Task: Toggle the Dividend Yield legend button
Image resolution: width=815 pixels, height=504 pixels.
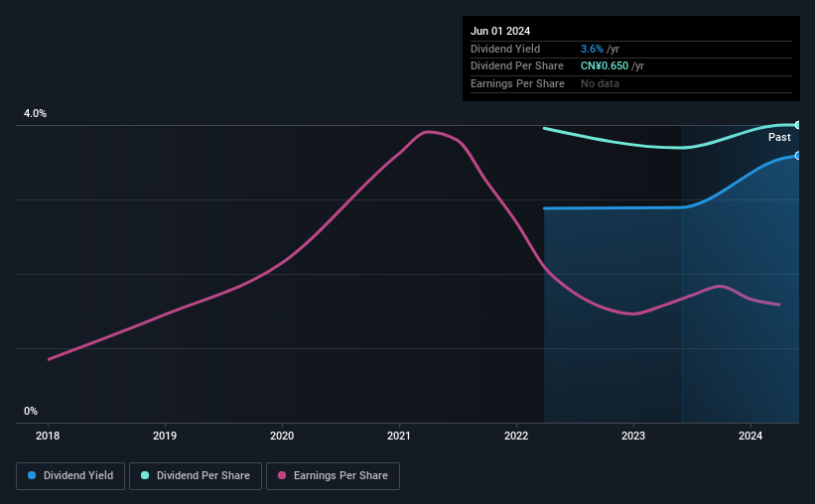Action: (70, 476)
